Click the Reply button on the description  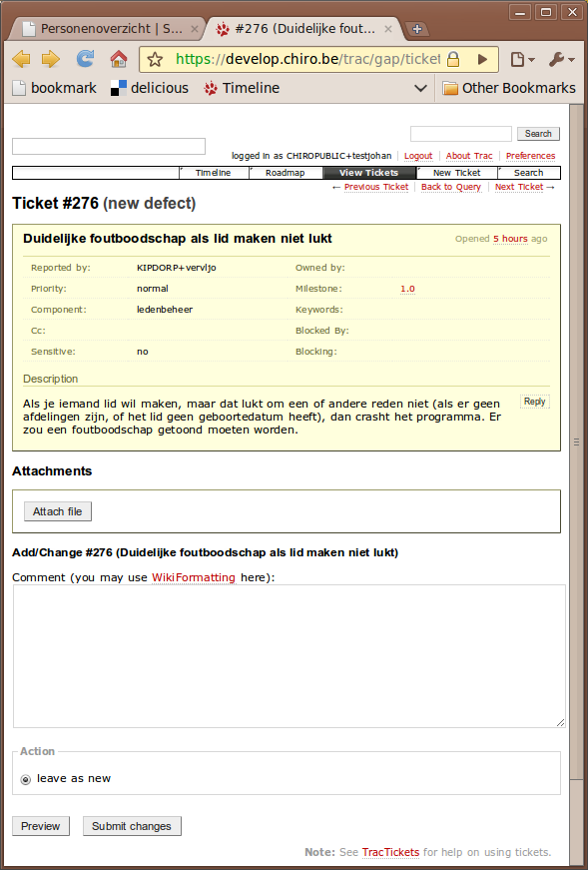[x=535, y=402]
